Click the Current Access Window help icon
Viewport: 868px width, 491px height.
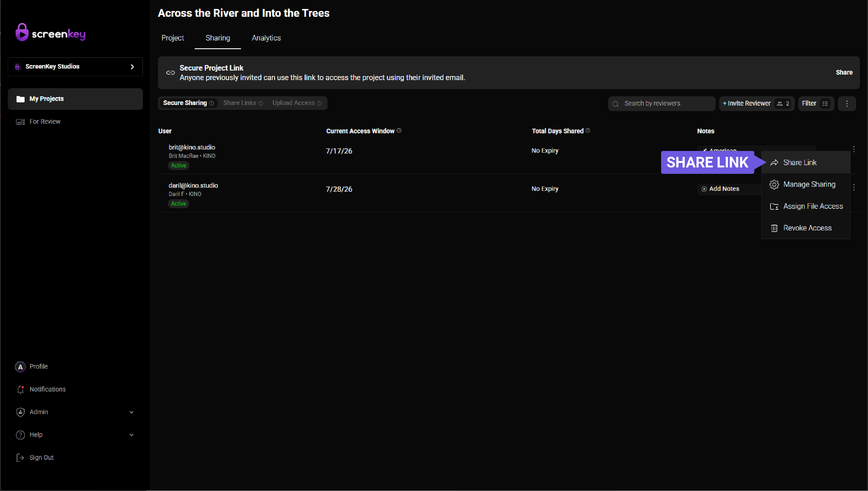click(x=399, y=130)
